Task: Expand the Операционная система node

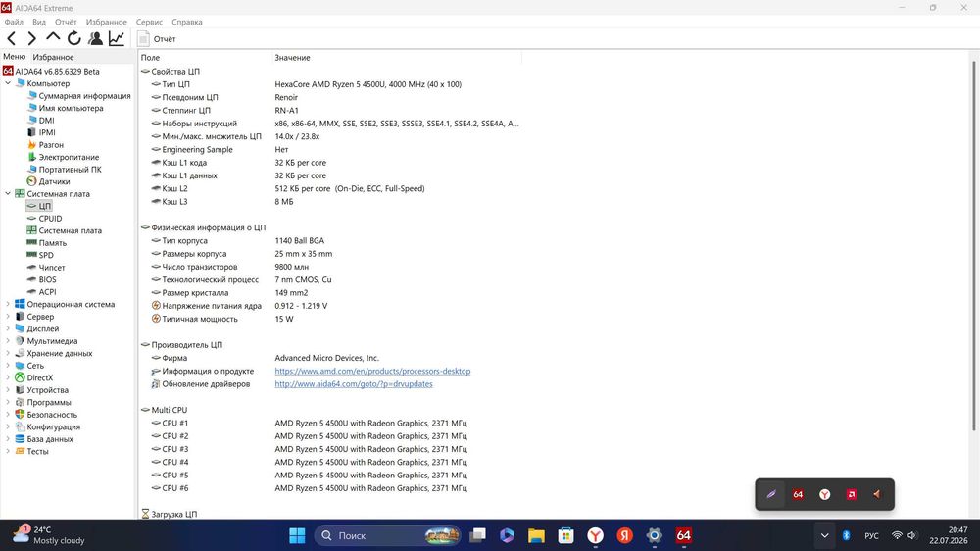Action: pyautogui.click(x=8, y=304)
